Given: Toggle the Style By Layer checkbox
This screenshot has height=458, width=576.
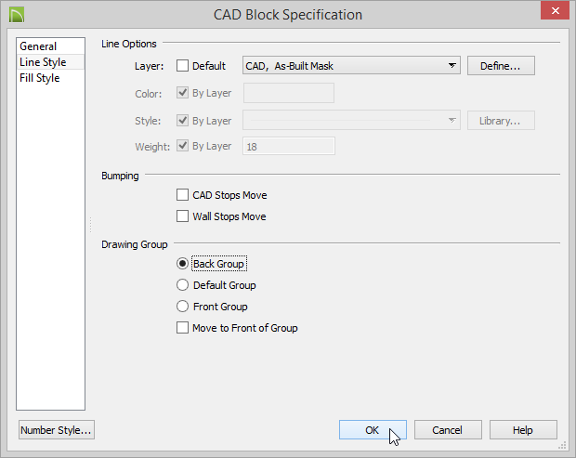Looking at the screenshot, I should click(x=182, y=120).
